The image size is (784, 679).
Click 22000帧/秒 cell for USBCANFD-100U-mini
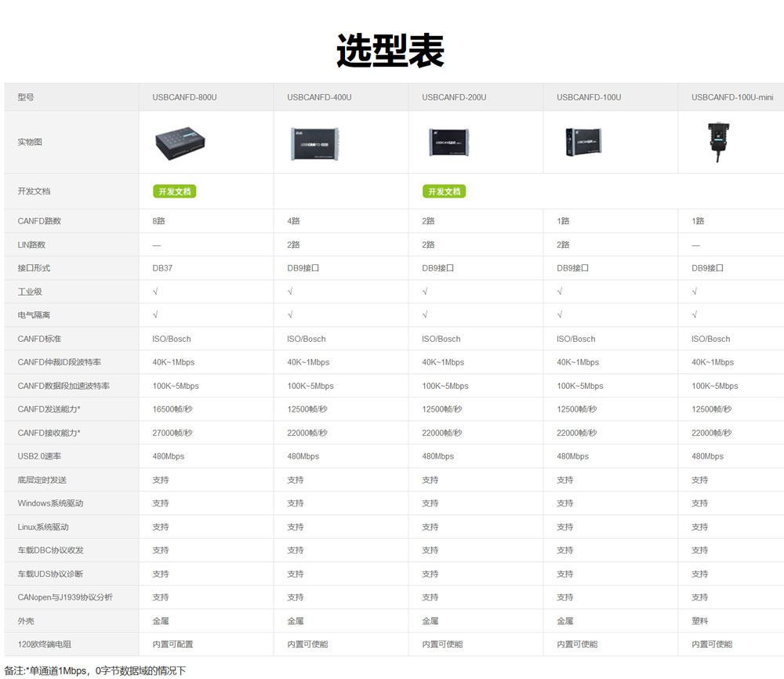(712, 433)
